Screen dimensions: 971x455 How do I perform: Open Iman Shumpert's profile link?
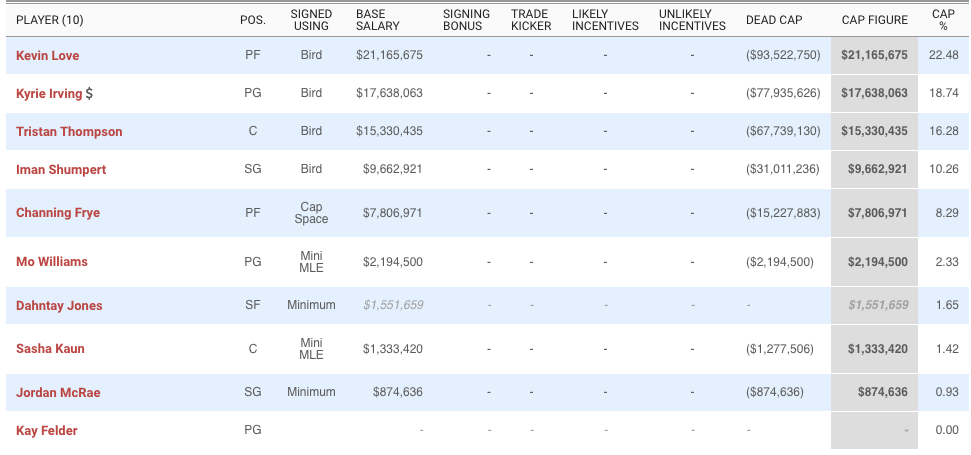[x=61, y=170]
